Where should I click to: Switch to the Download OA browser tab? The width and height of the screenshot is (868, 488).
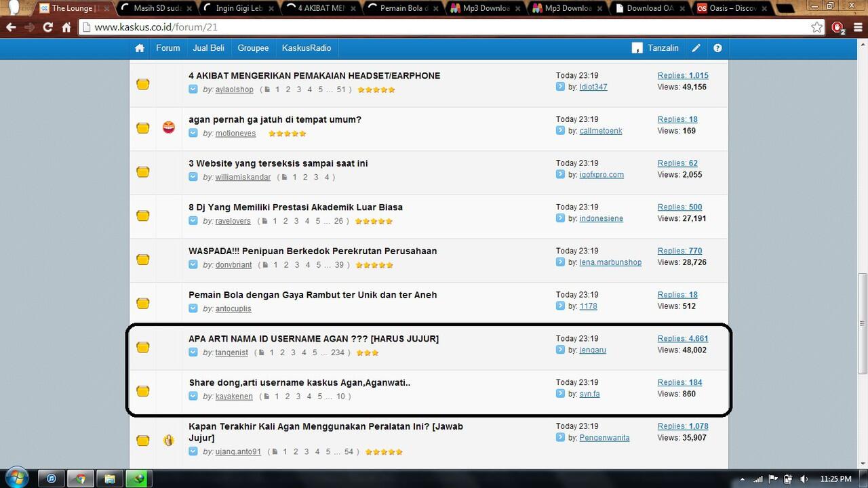coord(652,8)
